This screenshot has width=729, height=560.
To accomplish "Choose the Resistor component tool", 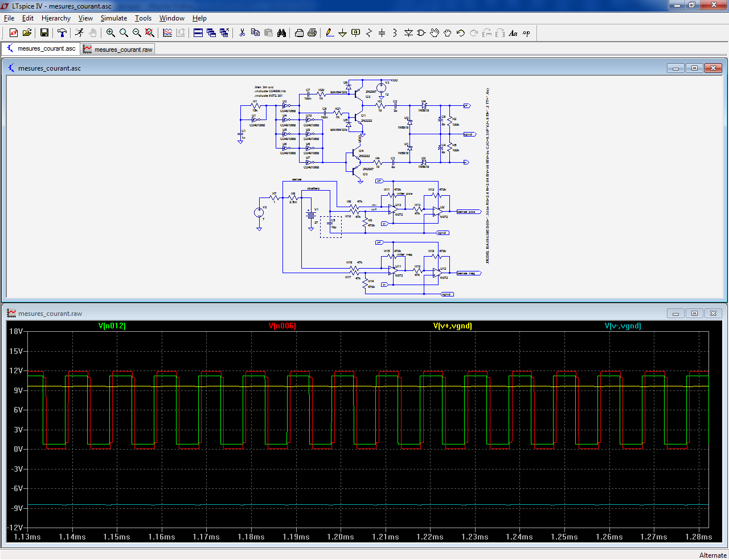I will coord(368,33).
